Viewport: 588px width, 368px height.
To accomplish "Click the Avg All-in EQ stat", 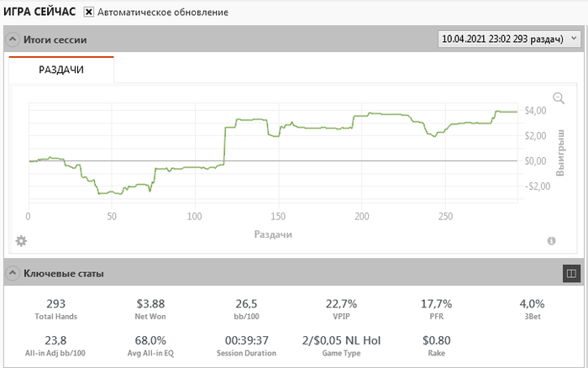I will [x=152, y=346].
